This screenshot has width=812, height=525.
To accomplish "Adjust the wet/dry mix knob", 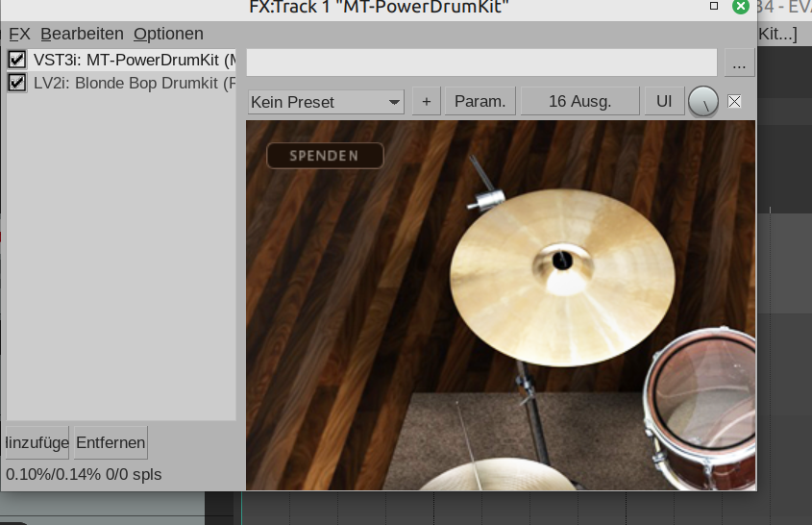I will 703,102.
